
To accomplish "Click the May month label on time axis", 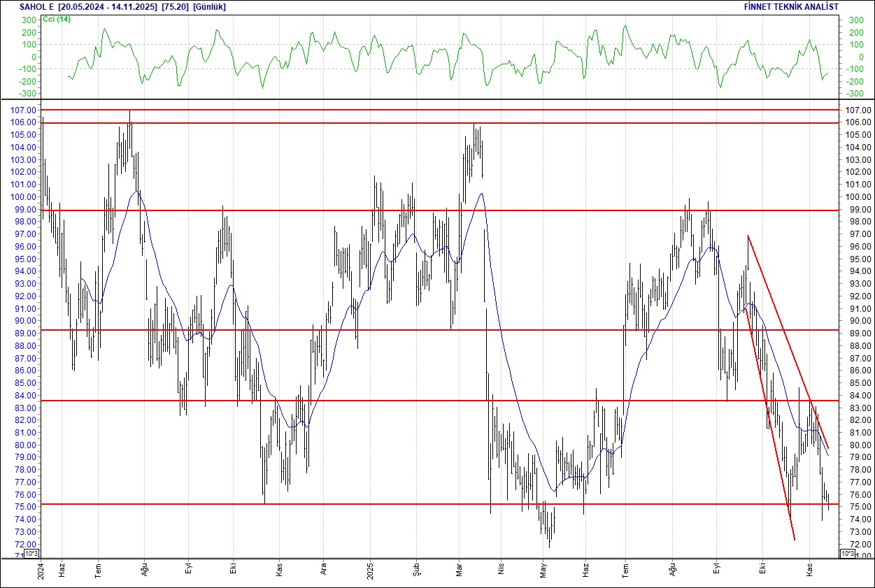I will tap(543, 570).
